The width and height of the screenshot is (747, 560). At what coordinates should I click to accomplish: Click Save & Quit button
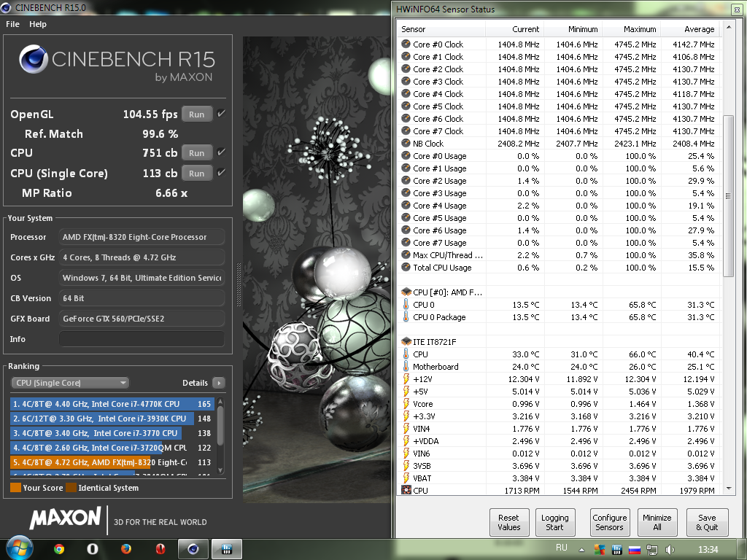[x=707, y=522]
